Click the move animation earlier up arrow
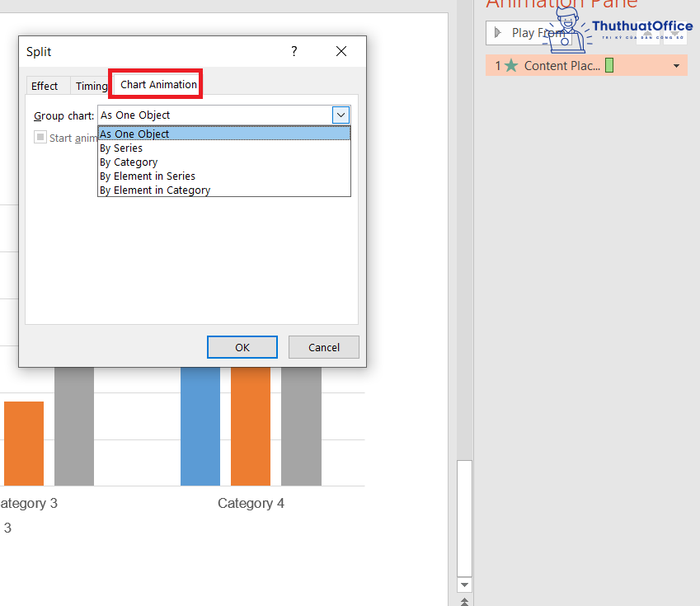700x606 pixels. point(649,33)
